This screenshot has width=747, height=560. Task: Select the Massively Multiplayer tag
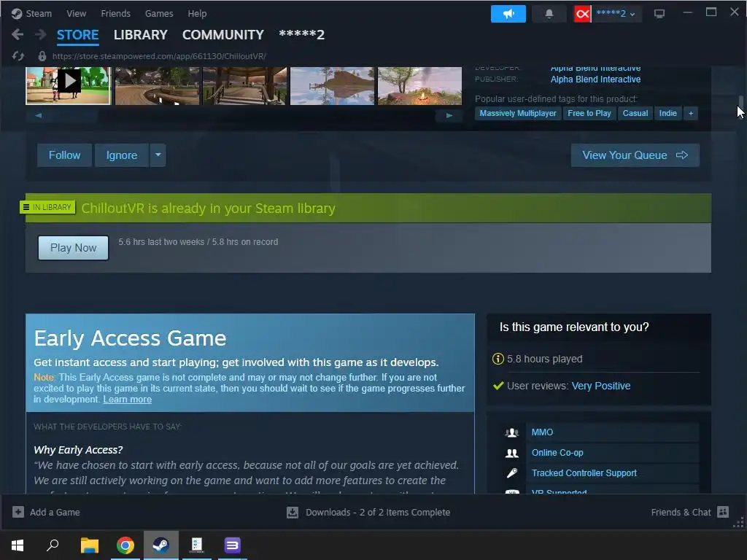pyautogui.click(x=518, y=113)
